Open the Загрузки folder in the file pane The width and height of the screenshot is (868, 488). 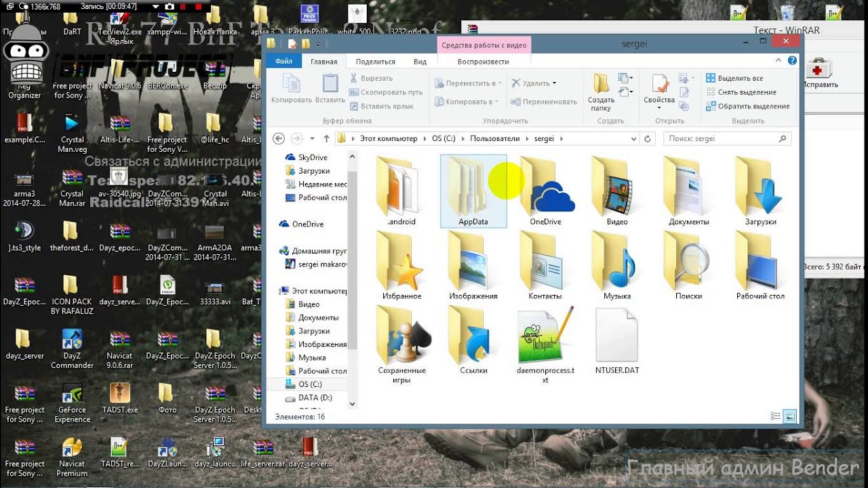click(x=760, y=191)
